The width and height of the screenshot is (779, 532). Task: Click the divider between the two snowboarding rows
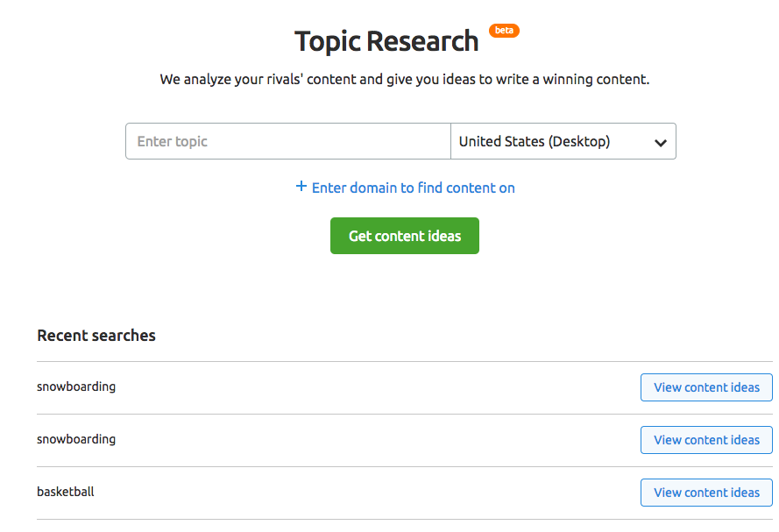(x=405, y=415)
